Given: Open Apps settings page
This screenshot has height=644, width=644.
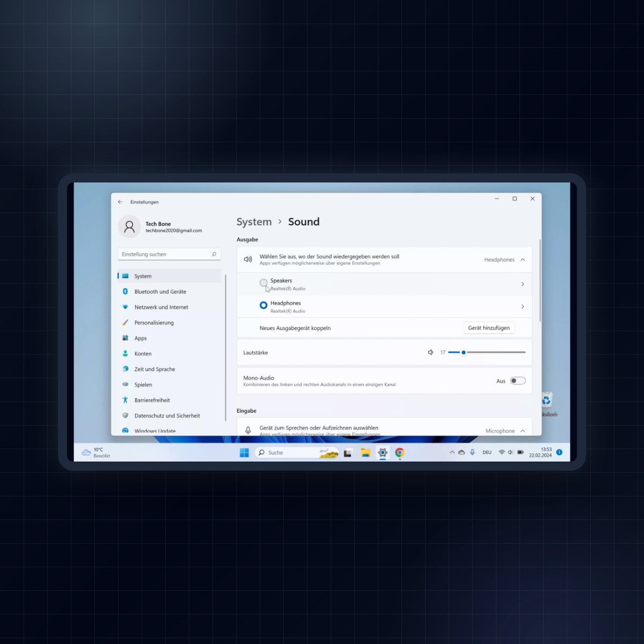Looking at the screenshot, I should point(169,338).
